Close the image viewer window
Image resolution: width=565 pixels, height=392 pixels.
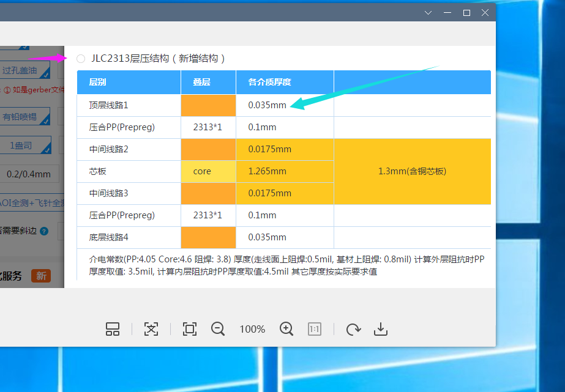pos(485,13)
